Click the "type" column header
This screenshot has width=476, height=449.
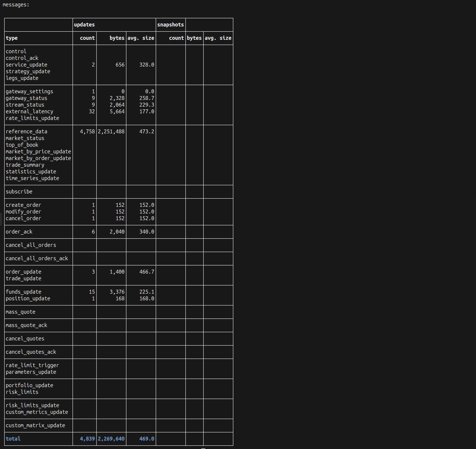click(12, 38)
